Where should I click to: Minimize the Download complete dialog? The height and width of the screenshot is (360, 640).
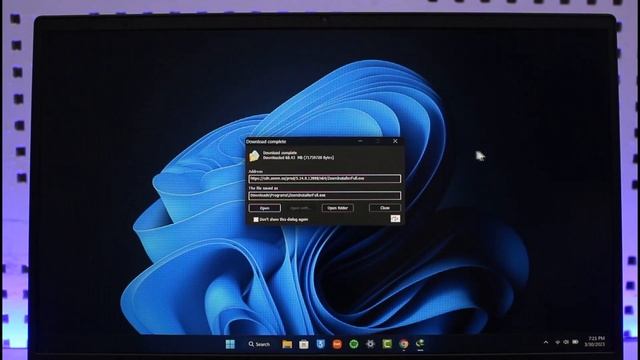tap(360, 141)
